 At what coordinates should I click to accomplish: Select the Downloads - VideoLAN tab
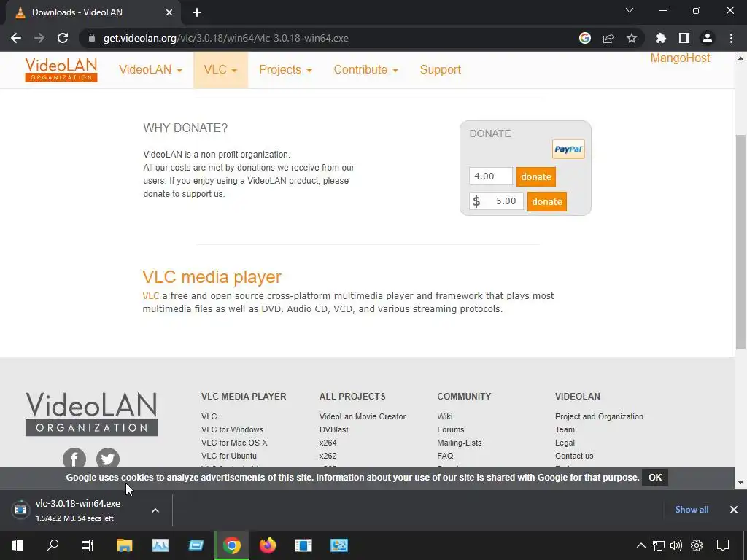point(93,12)
